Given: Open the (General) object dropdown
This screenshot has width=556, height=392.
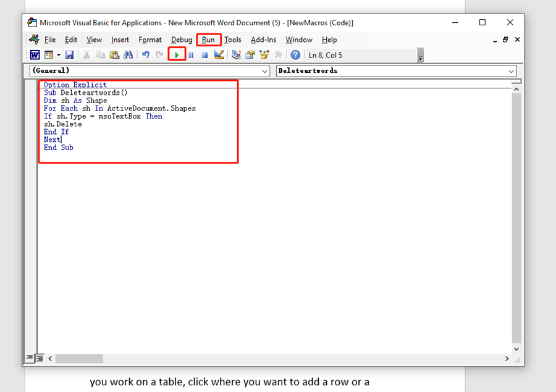Looking at the screenshot, I should pyautogui.click(x=266, y=70).
